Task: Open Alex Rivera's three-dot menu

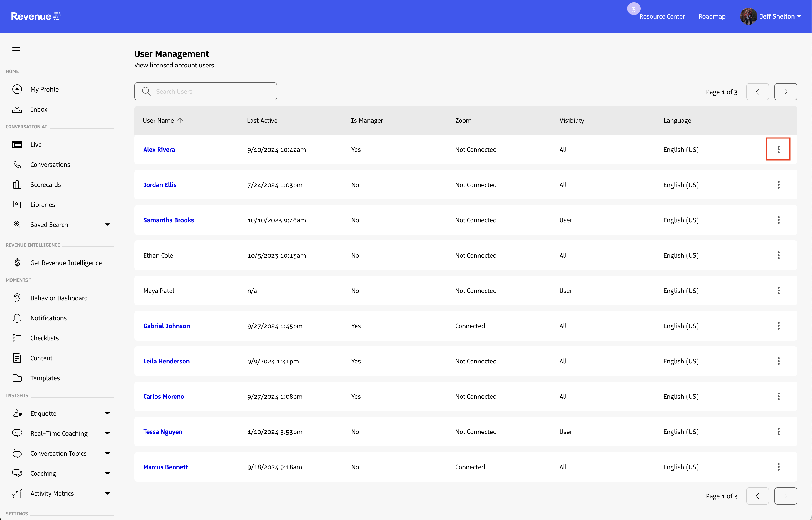Action: (x=778, y=149)
